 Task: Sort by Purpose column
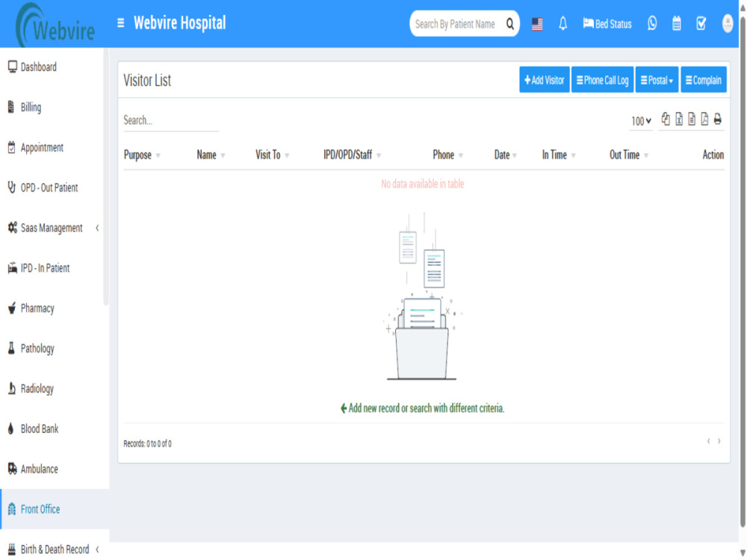[142, 155]
